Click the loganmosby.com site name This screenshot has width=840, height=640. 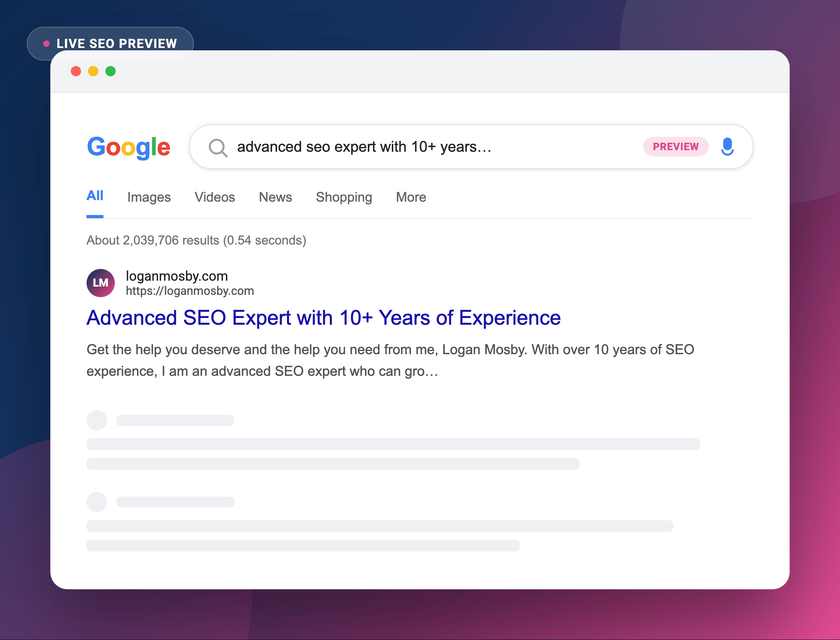click(x=177, y=276)
